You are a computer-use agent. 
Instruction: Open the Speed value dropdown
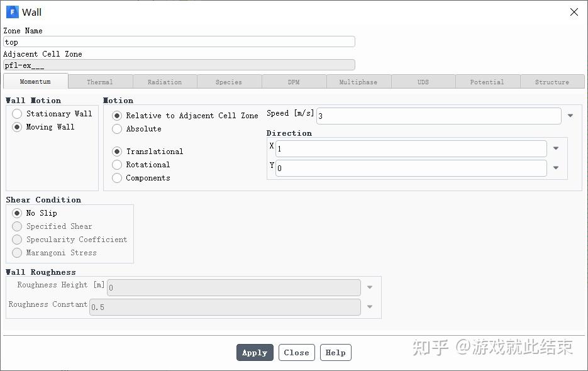(569, 116)
